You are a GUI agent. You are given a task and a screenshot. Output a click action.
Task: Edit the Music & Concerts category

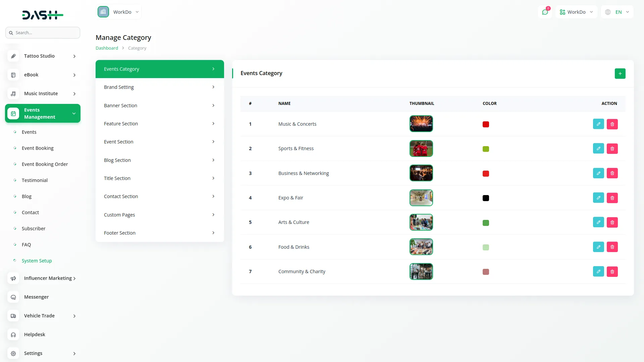[598, 124]
